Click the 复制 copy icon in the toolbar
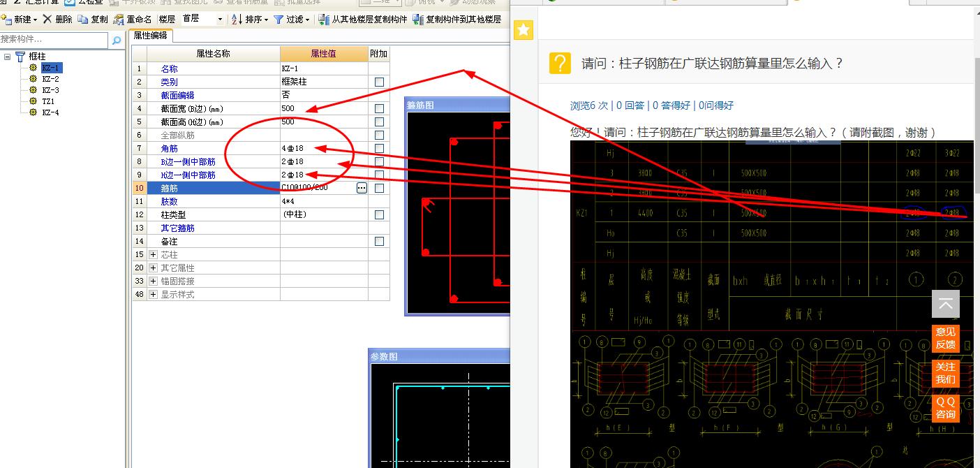Viewport: 980px width, 468px height. tap(83, 19)
